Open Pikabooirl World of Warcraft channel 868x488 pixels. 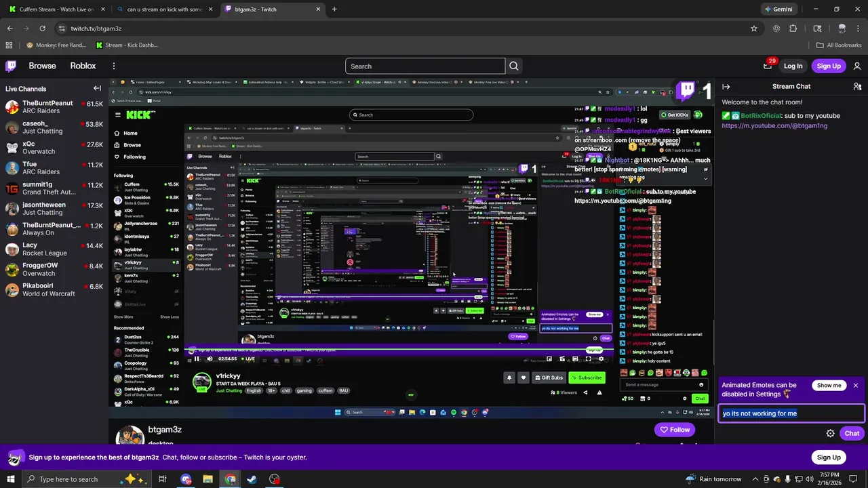[54, 289]
